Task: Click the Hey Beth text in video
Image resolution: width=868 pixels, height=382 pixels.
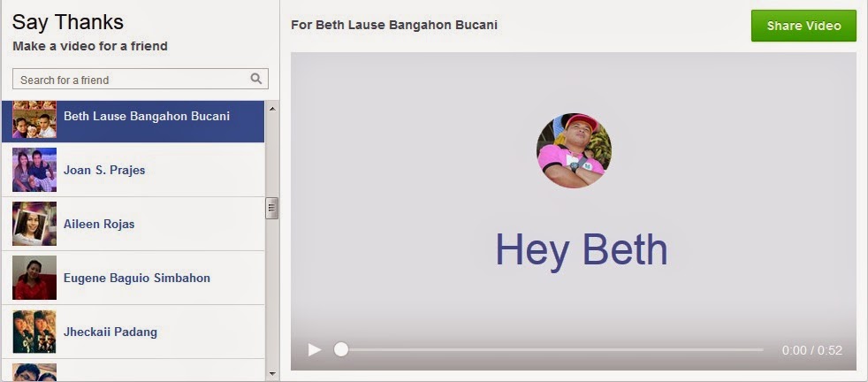Action: tap(582, 251)
